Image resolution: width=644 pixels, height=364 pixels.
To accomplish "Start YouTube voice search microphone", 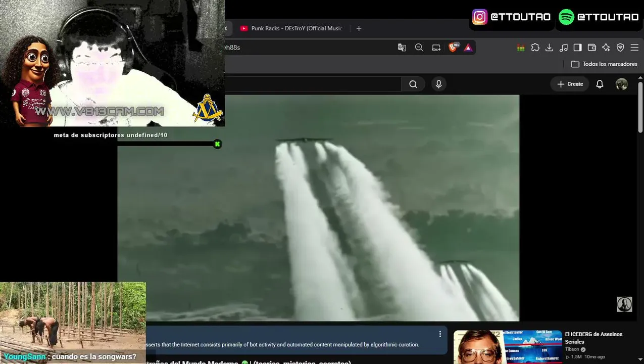I will coord(438,84).
